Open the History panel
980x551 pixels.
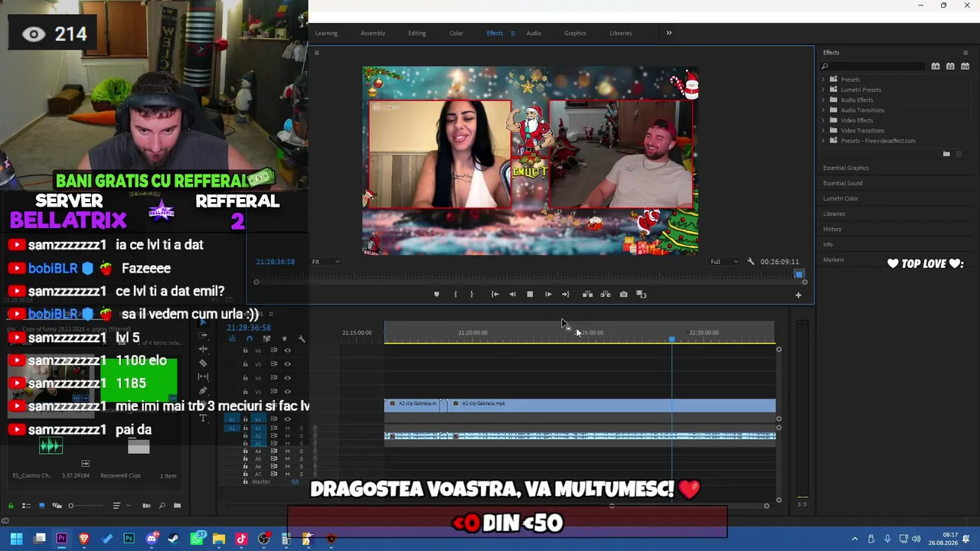pyautogui.click(x=832, y=229)
